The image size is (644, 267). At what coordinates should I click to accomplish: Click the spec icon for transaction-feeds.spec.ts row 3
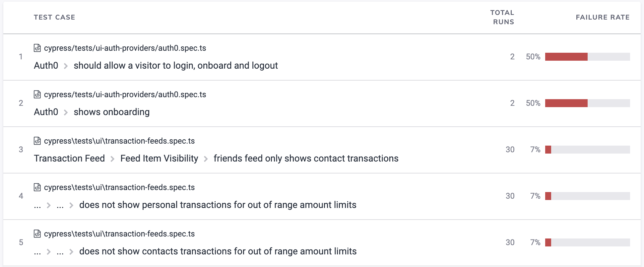point(37,141)
